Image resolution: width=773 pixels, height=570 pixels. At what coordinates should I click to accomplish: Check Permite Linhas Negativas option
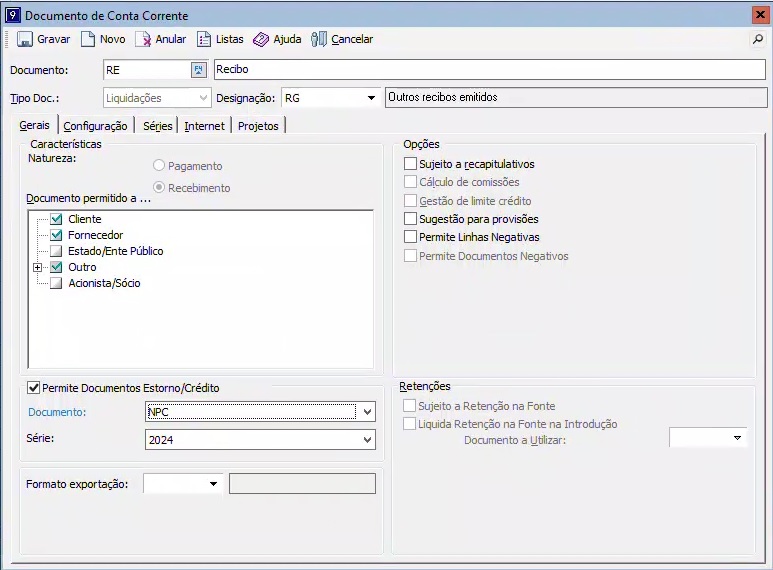click(x=410, y=237)
